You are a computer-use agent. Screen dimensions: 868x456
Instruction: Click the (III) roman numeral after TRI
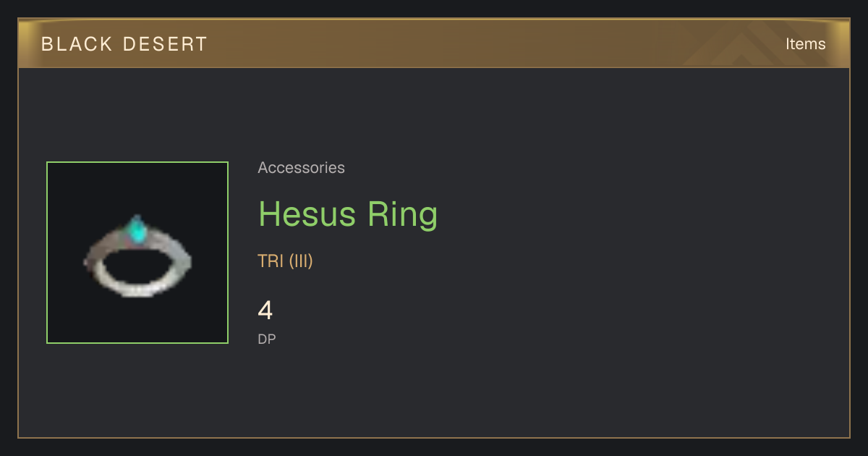[x=301, y=261]
